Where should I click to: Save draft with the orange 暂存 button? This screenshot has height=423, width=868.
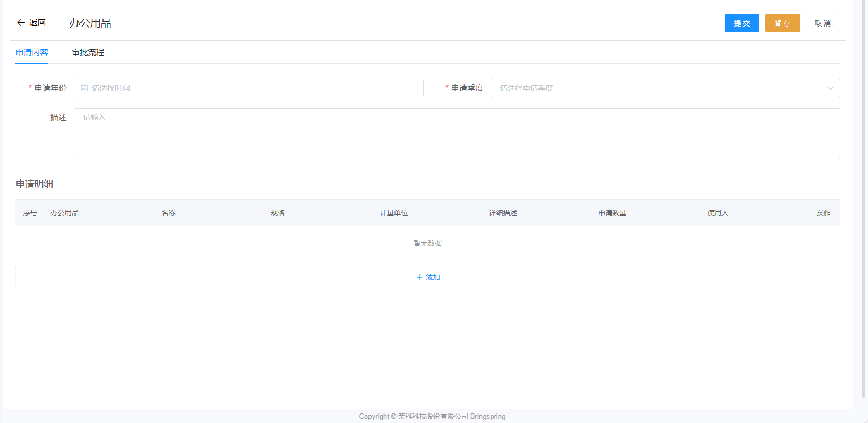[782, 23]
